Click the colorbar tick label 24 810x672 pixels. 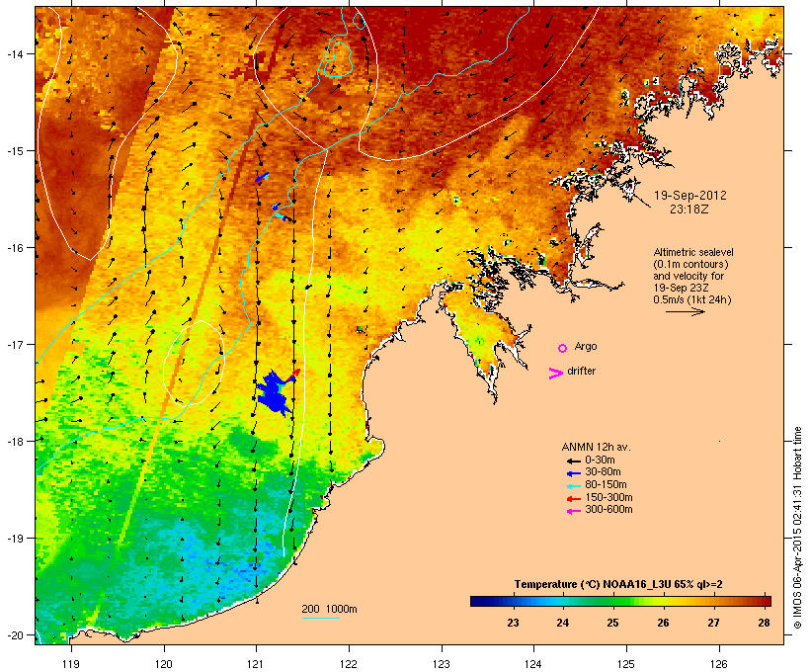tap(563, 623)
